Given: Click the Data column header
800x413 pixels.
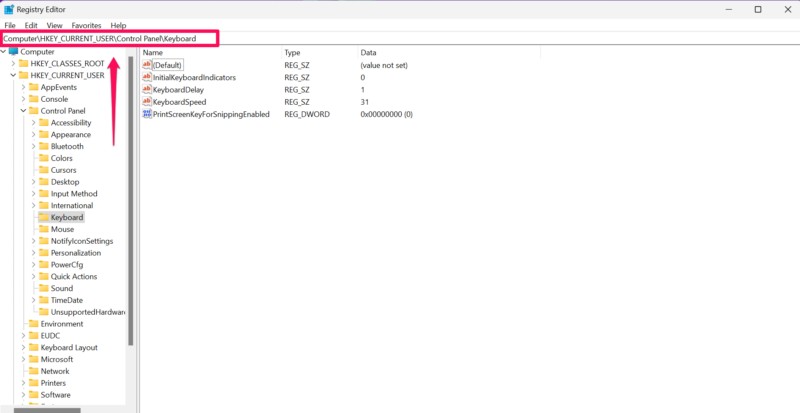Looking at the screenshot, I should pos(368,51).
